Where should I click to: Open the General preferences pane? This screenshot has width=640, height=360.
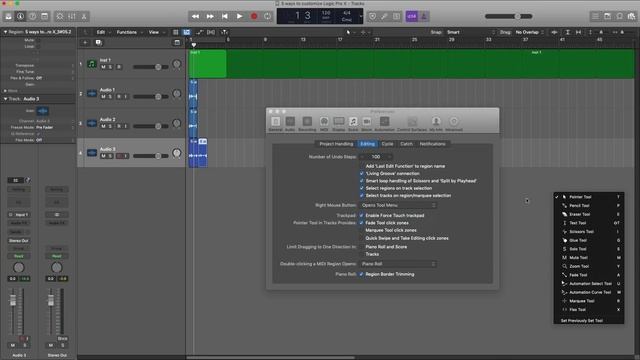point(276,123)
